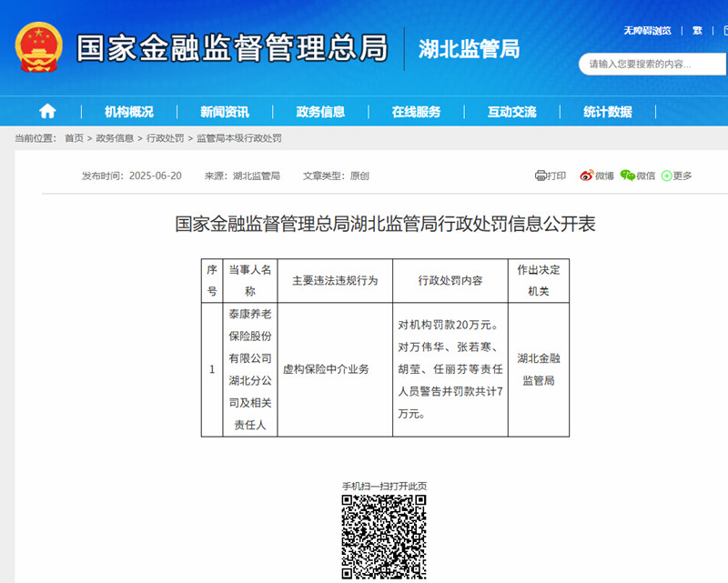Image resolution: width=728 pixels, height=583 pixels.
Task: Open 机构概况 menu
Action: 129,112
